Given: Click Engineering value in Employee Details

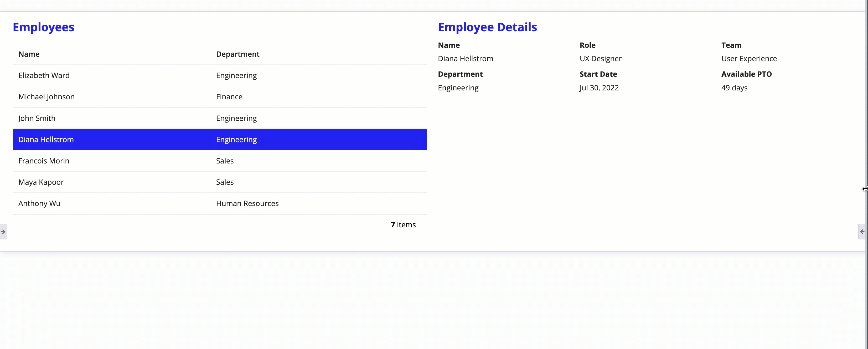Looking at the screenshot, I should [x=458, y=88].
